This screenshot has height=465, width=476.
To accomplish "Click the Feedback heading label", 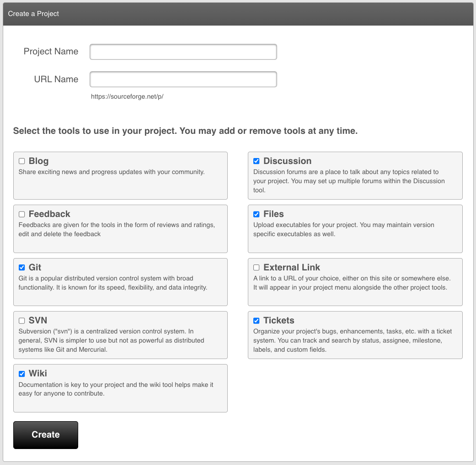I will (x=49, y=214).
